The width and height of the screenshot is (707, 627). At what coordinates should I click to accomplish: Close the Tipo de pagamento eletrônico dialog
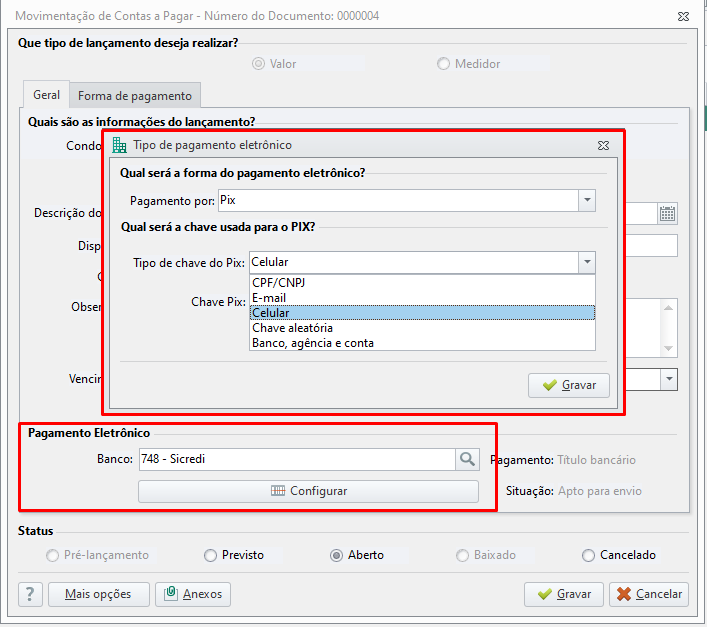pos(603,146)
